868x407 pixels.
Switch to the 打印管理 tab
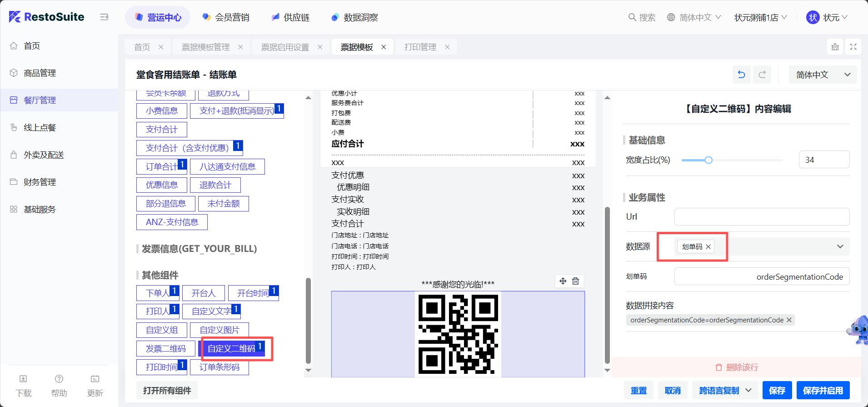pos(420,47)
